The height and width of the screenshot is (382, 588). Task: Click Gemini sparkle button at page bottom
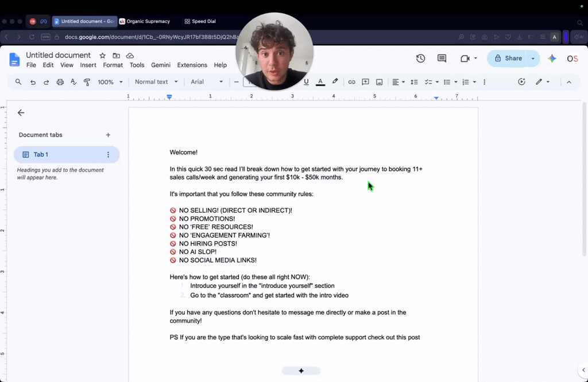tap(301, 371)
